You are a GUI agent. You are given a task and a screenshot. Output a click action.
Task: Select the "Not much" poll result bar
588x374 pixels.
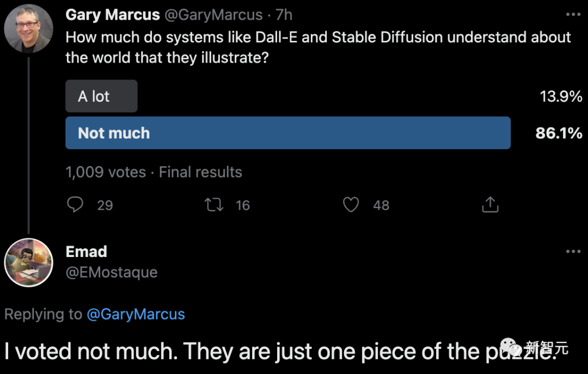tap(287, 133)
